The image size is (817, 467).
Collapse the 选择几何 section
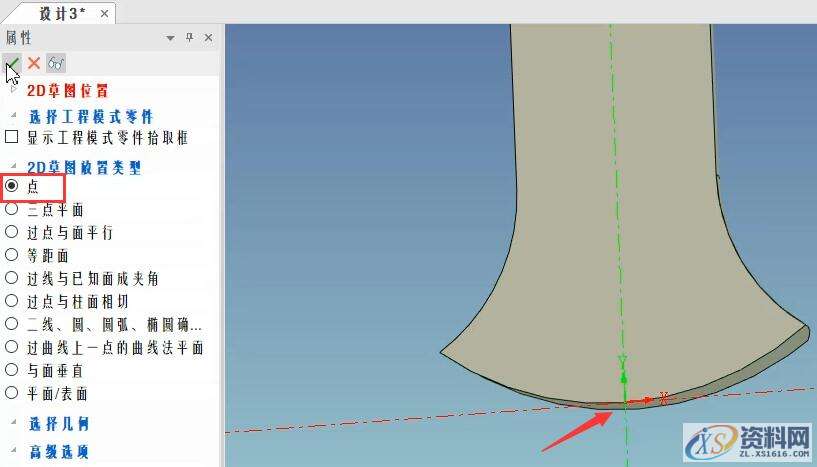click(14, 423)
